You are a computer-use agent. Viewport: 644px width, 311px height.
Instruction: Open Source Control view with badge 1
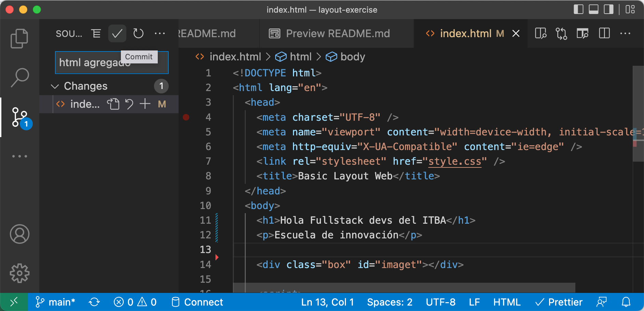[20, 117]
